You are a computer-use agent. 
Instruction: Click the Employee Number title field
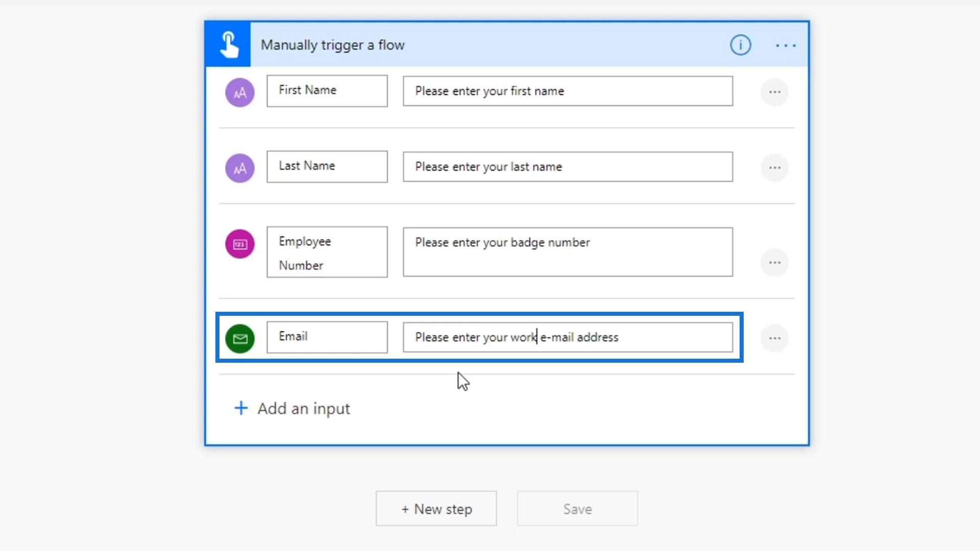click(327, 252)
